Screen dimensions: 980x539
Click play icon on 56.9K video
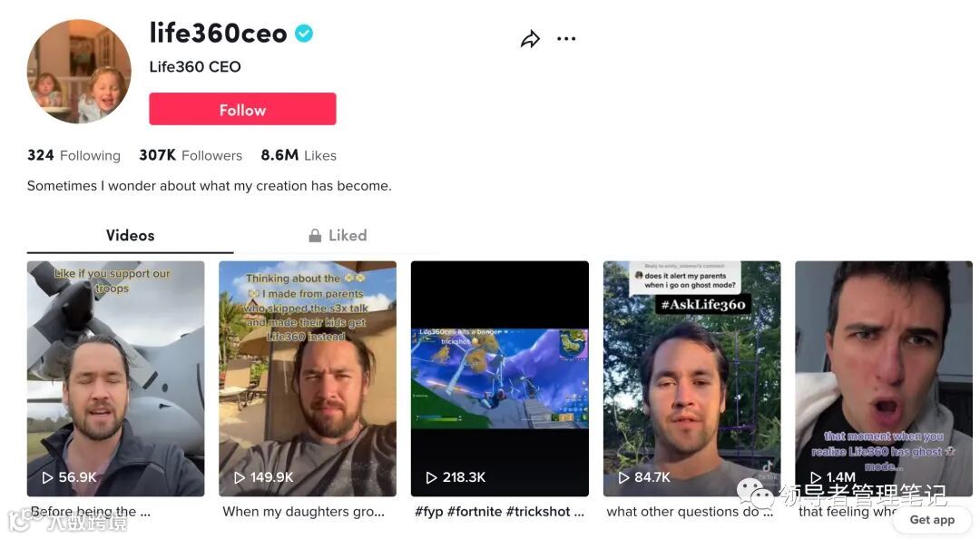pos(47,477)
